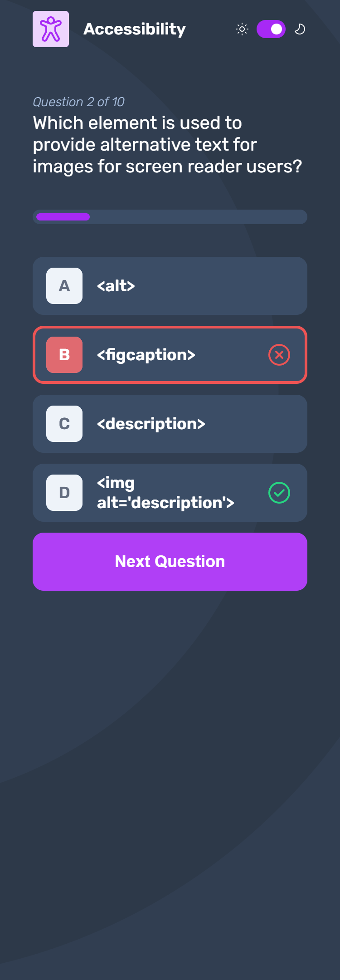340x980 pixels.
Task: Select the <alt> answer text
Action: pos(116,286)
